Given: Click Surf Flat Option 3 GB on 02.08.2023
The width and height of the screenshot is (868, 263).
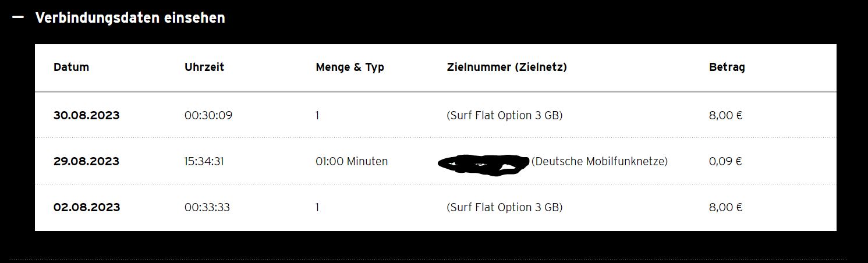Looking at the screenshot, I should pyautogui.click(x=505, y=207).
